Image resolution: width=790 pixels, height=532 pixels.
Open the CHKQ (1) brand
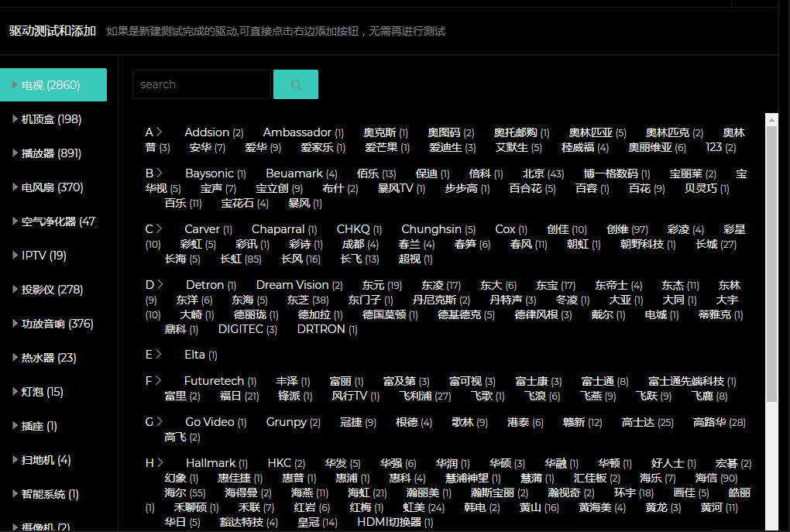tap(359, 229)
